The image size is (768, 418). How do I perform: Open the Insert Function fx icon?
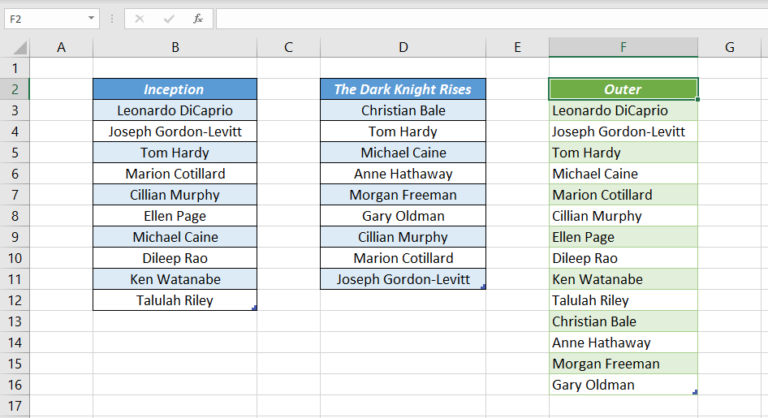(x=198, y=19)
